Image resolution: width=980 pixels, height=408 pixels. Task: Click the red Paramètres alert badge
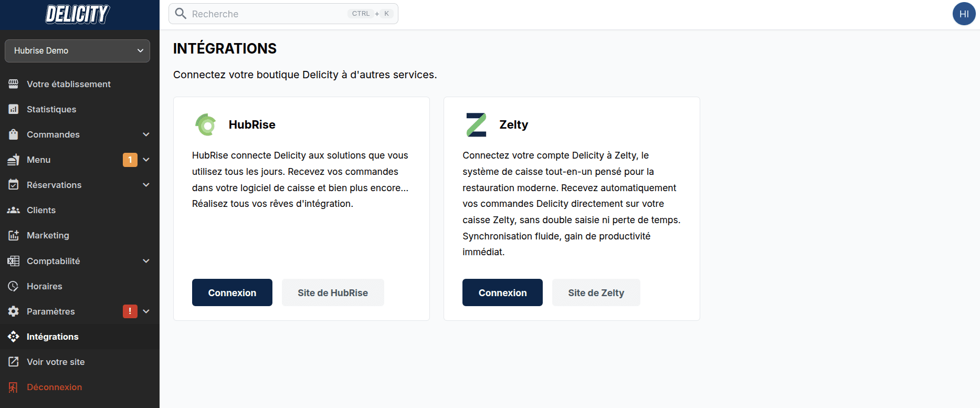(130, 311)
